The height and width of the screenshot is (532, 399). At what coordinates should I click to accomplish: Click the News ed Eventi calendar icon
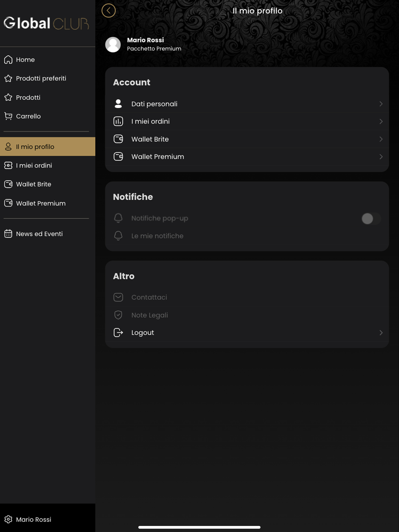pos(8,234)
